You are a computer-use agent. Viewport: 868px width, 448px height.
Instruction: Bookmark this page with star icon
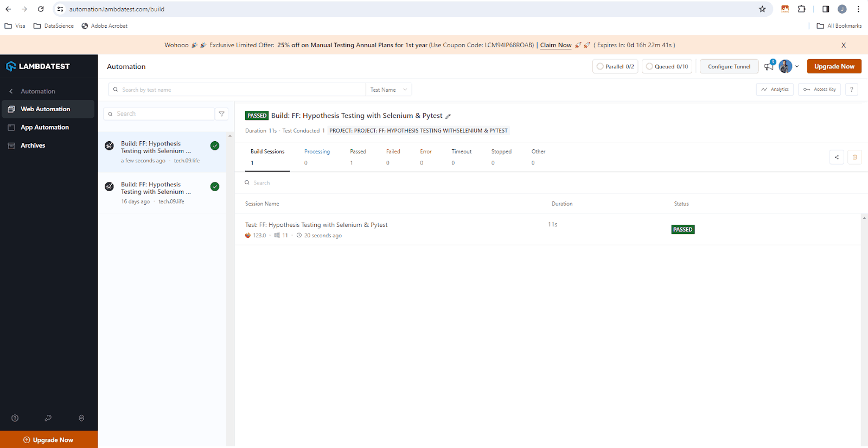pos(762,9)
